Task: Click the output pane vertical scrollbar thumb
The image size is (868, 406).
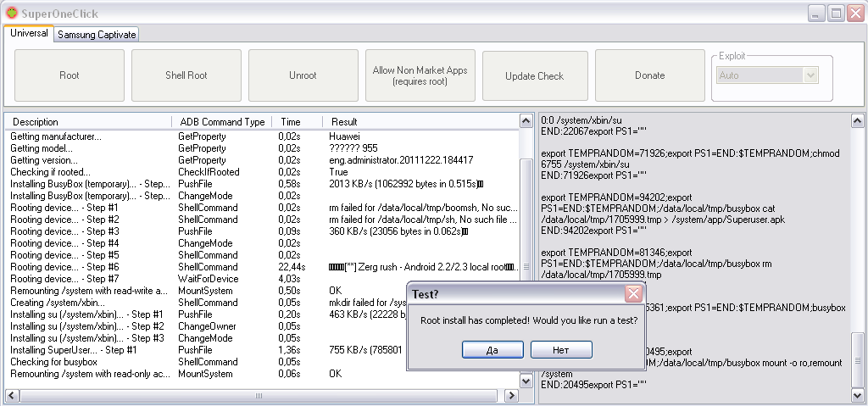Action: point(857,360)
